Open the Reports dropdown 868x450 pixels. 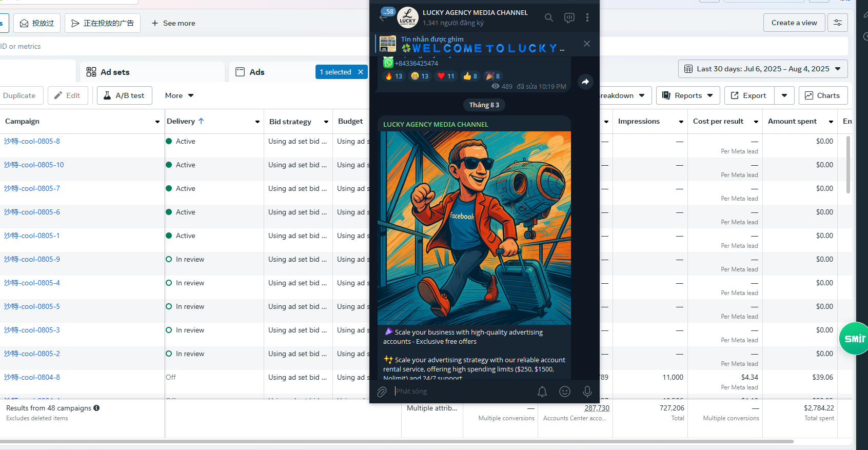[x=688, y=95]
